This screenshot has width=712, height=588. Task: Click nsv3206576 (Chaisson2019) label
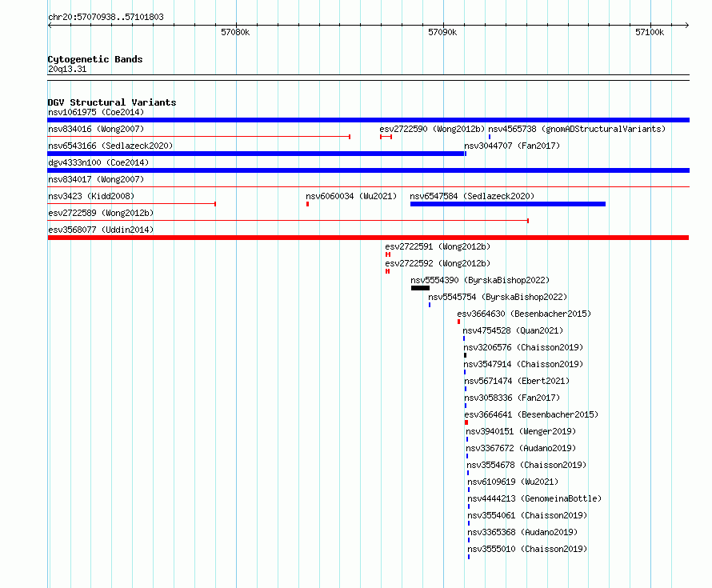pyautogui.click(x=523, y=347)
